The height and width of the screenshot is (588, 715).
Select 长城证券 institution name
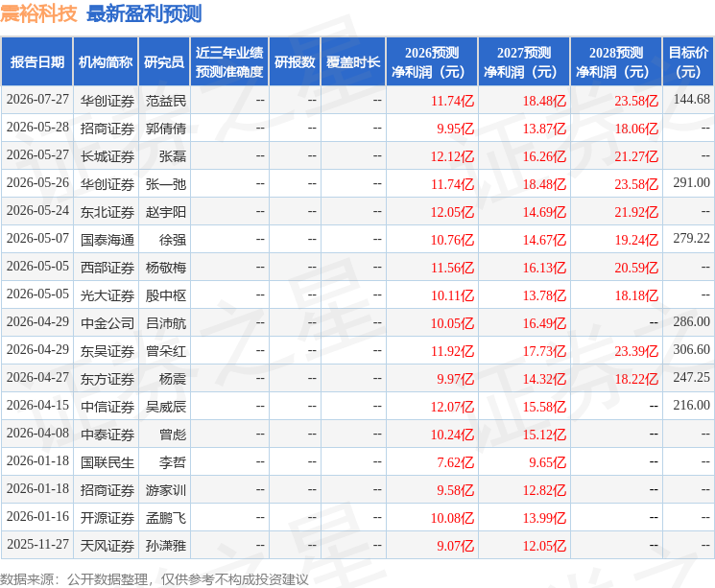pos(107,156)
